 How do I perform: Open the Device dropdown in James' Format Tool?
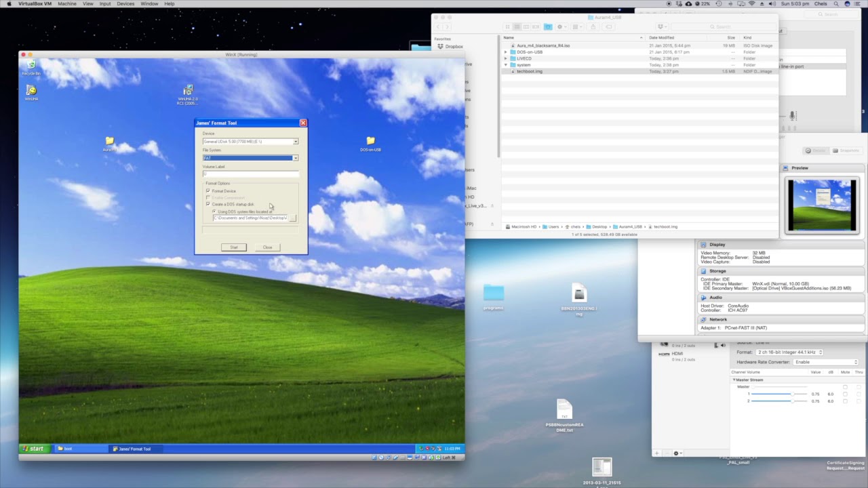pyautogui.click(x=250, y=142)
